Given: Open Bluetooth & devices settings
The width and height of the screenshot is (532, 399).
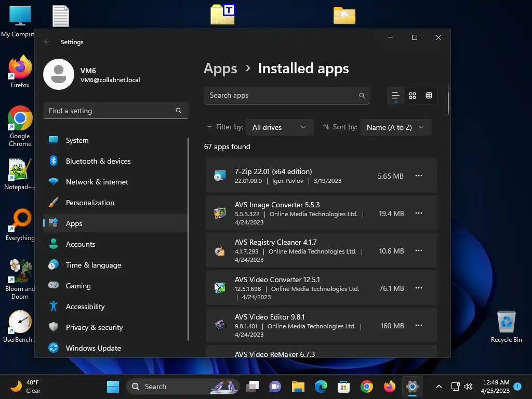Looking at the screenshot, I should (x=115, y=161).
